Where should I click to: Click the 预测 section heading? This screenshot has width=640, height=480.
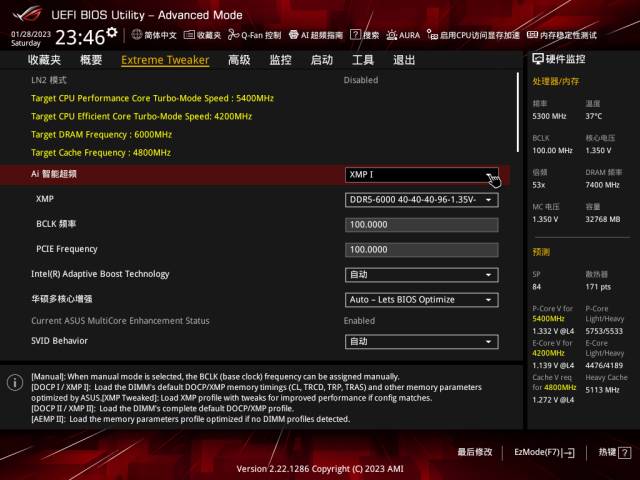(541, 252)
